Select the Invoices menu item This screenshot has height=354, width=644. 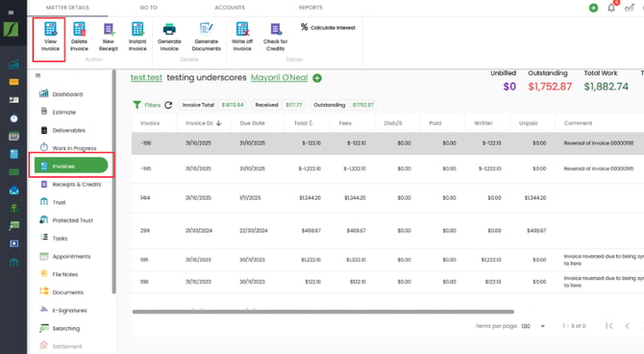click(x=71, y=165)
